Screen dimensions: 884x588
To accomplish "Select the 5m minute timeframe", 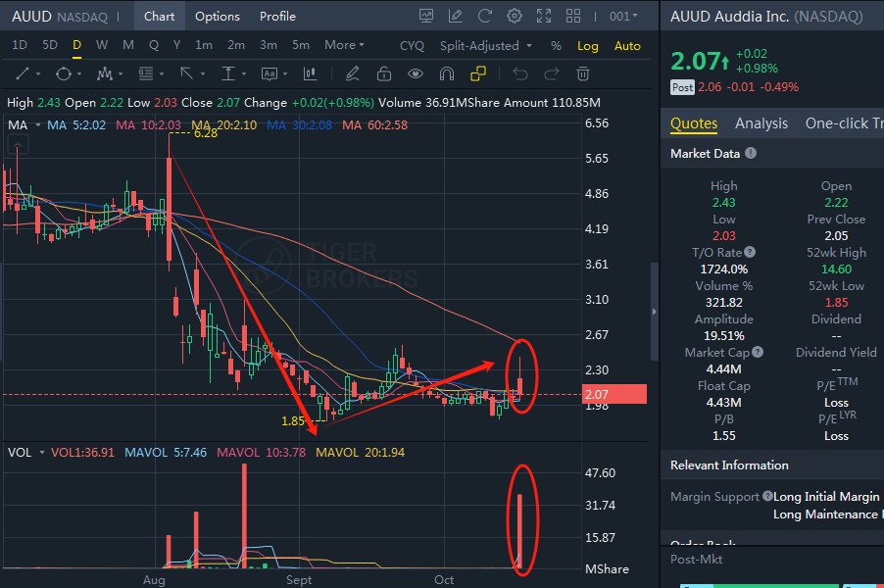I will 301,45.
